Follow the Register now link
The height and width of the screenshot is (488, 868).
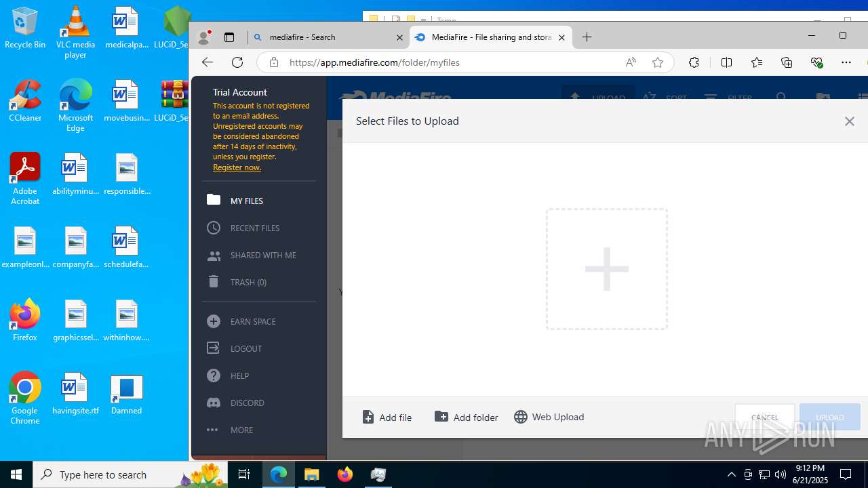pyautogui.click(x=237, y=167)
